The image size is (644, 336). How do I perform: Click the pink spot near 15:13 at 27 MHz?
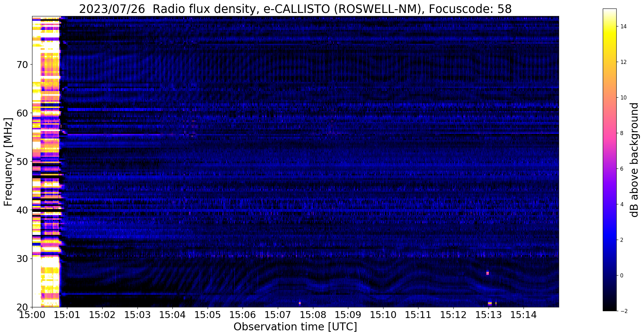(x=487, y=273)
